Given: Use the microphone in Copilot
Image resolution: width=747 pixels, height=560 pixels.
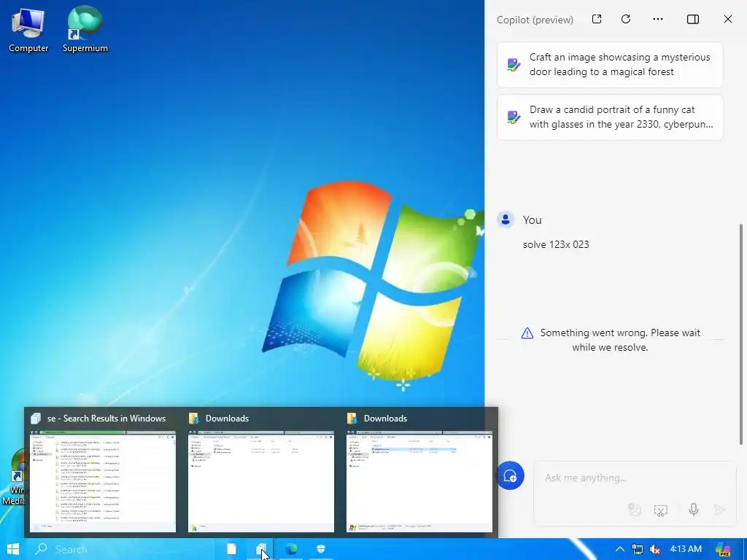Looking at the screenshot, I should click(694, 510).
